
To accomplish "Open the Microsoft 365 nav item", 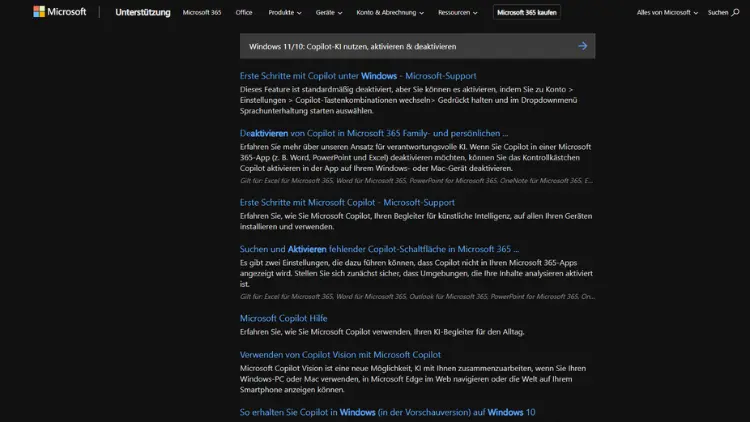I will pos(202,12).
